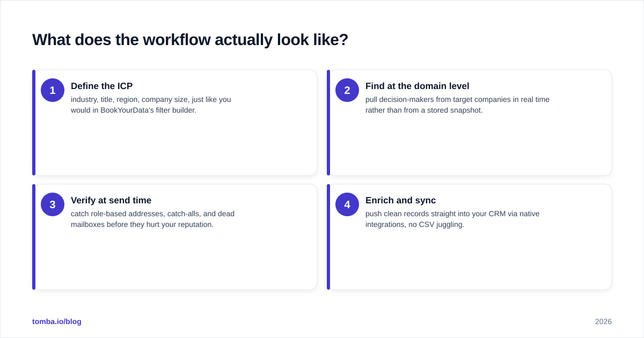Click the text mentioning BookYourData's filter builder
The width and height of the screenshot is (644, 338).
point(151,105)
